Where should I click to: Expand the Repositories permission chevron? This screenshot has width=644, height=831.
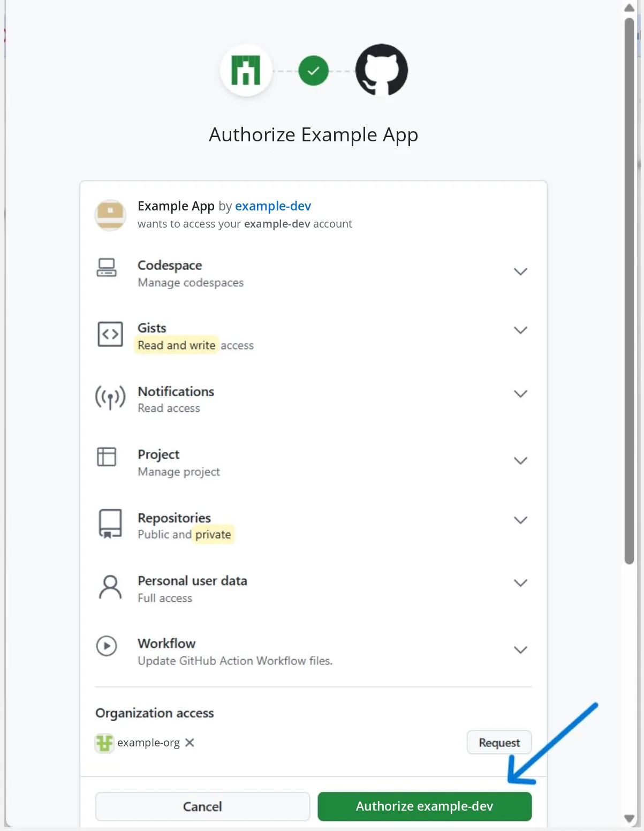click(x=520, y=520)
